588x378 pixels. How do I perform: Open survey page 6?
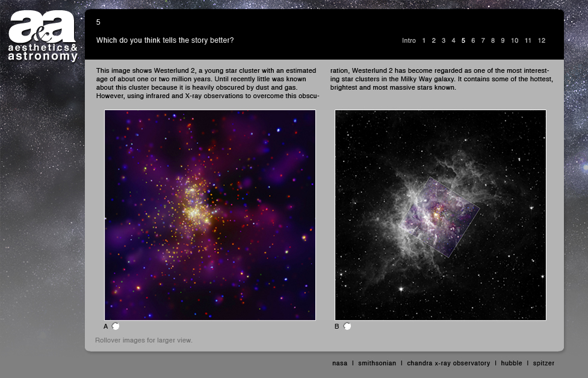473,40
